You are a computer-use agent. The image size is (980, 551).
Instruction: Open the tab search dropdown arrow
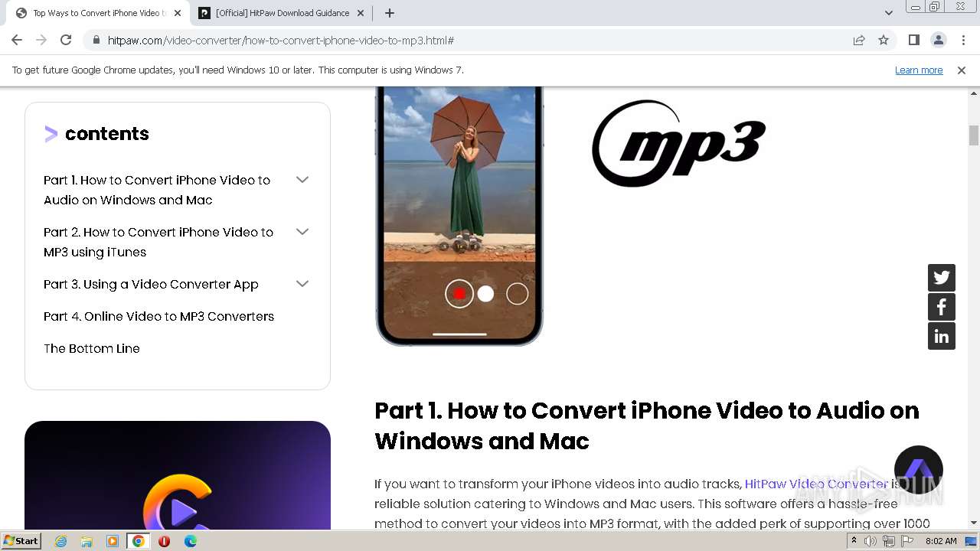pos(889,13)
